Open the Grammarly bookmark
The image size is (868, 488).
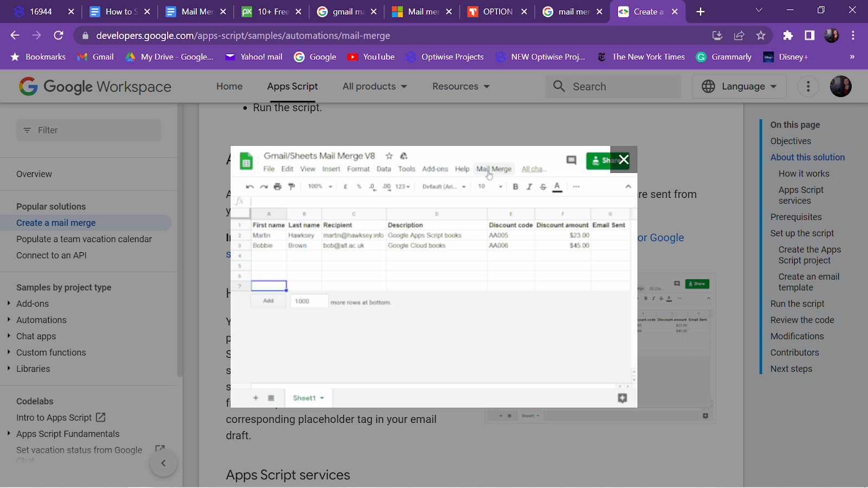tap(724, 57)
